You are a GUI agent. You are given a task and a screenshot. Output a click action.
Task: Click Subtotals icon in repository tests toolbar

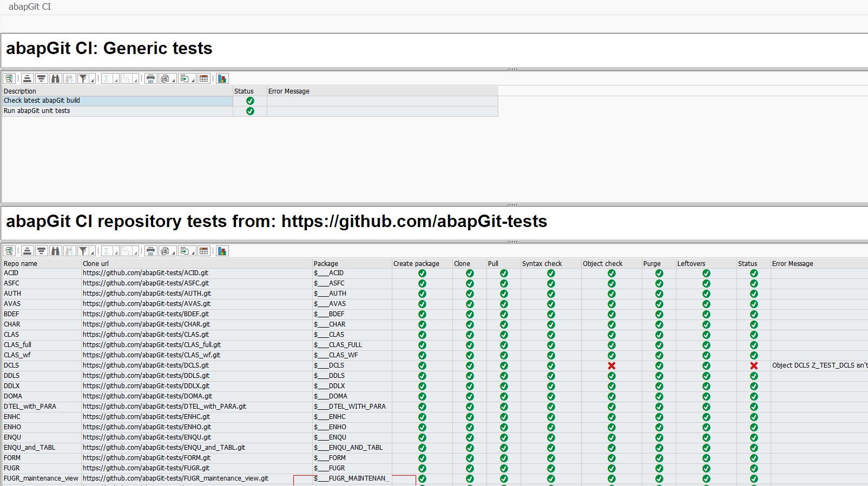(126, 251)
